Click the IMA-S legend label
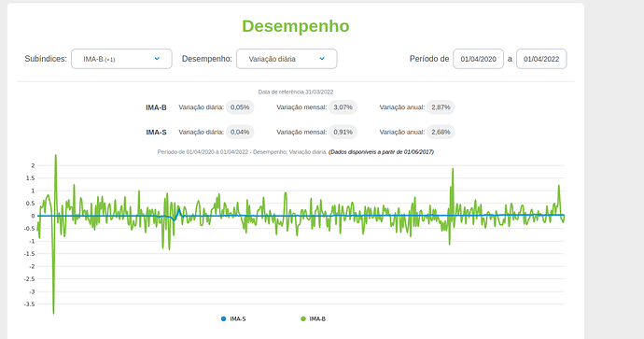644x339 pixels. coord(238,318)
